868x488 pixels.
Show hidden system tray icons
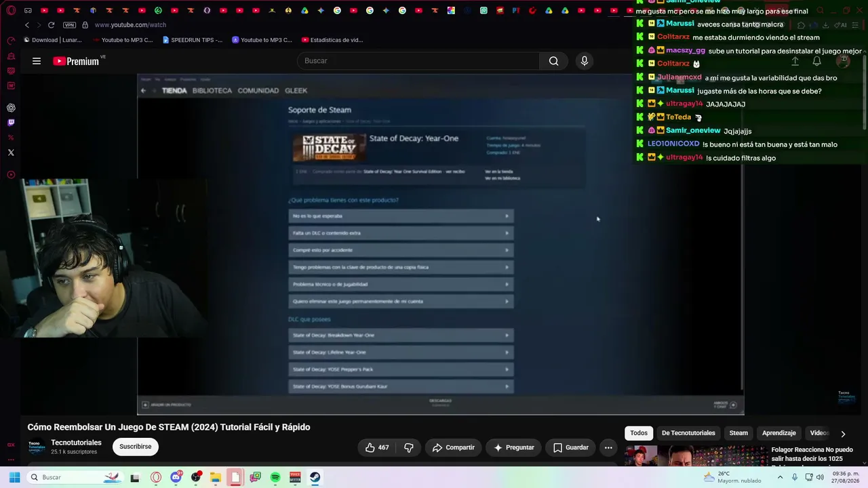click(780, 477)
